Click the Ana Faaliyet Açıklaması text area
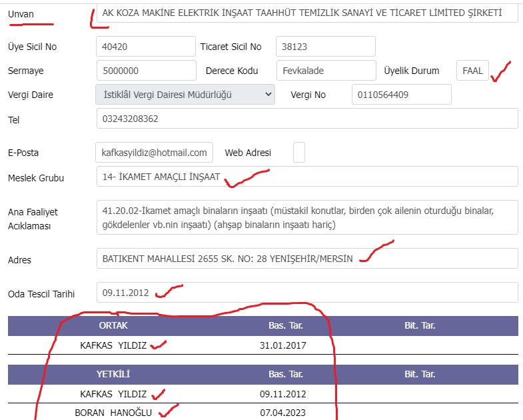The height and width of the screenshot is (420, 523). [x=307, y=217]
